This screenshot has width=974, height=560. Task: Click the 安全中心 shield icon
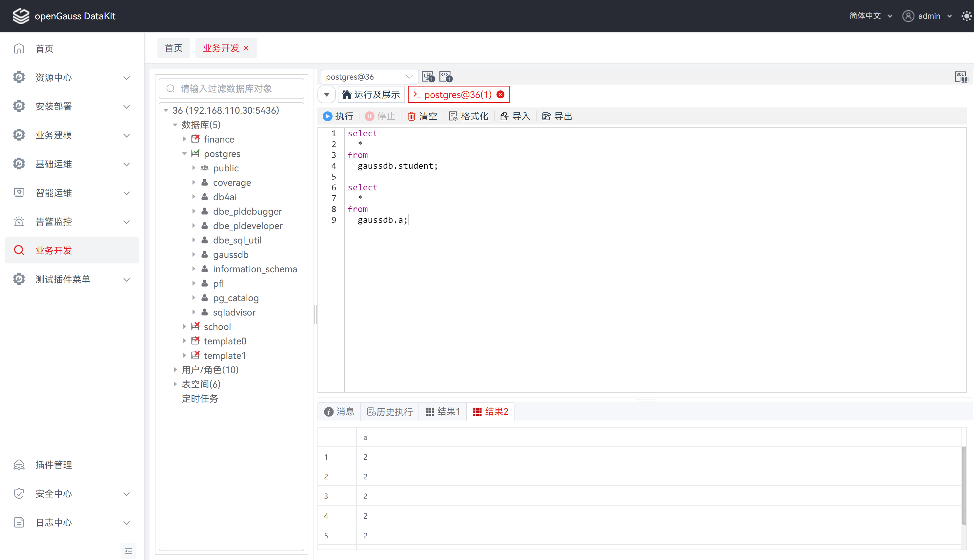pyautogui.click(x=19, y=493)
